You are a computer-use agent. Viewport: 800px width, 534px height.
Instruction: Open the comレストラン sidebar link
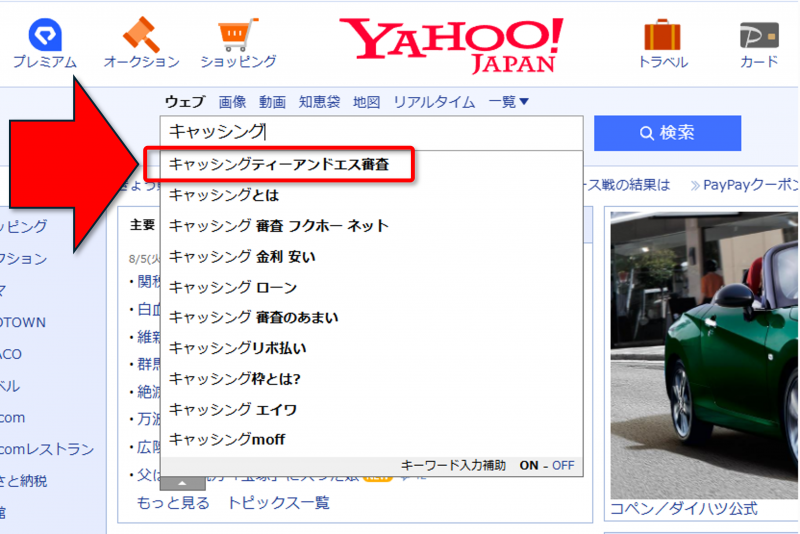tap(47, 449)
